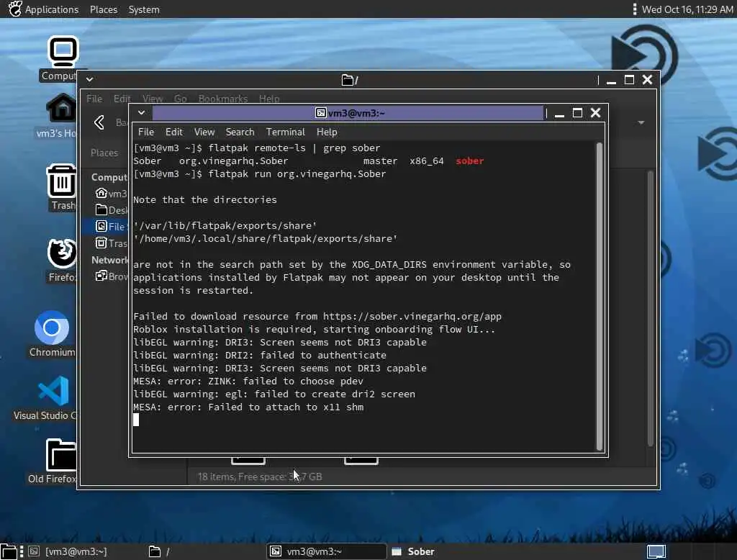Screen dimensions: 737x560
Task: Launch Firefox from the desktop
Action: point(62,253)
